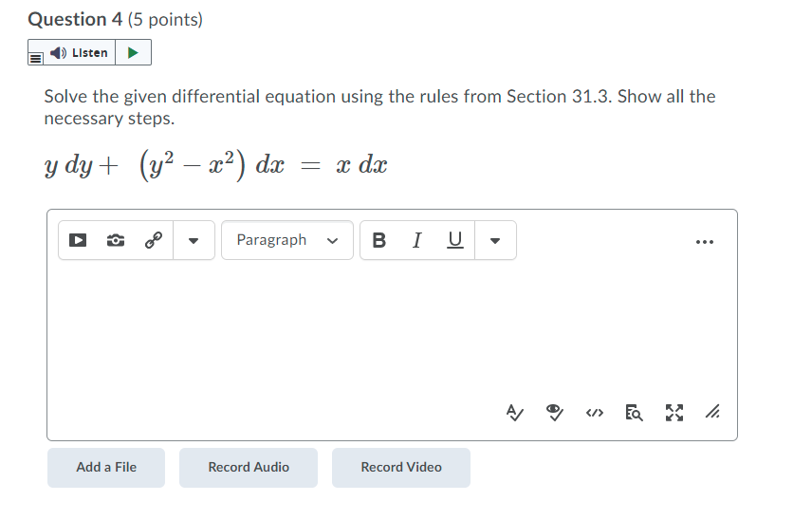
Task: Open the HTML source code editor
Action: tap(595, 412)
